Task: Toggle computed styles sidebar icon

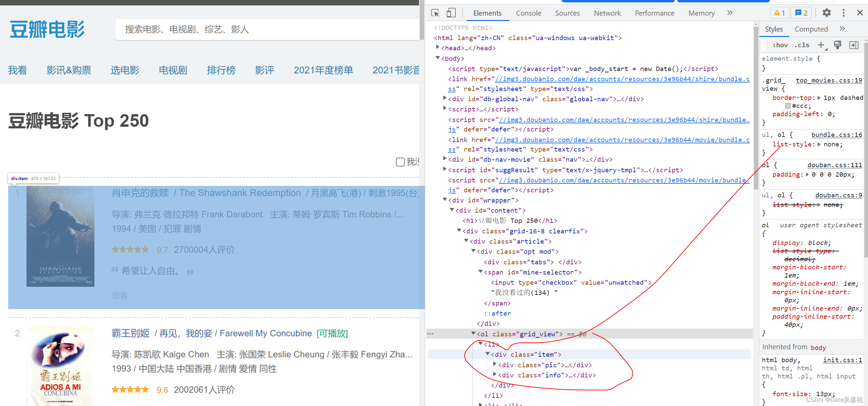Action: coord(854,45)
